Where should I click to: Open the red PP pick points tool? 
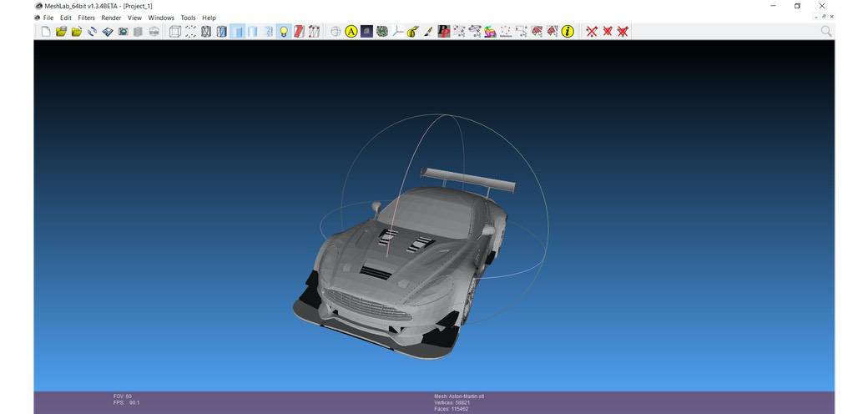(x=444, y=32)
